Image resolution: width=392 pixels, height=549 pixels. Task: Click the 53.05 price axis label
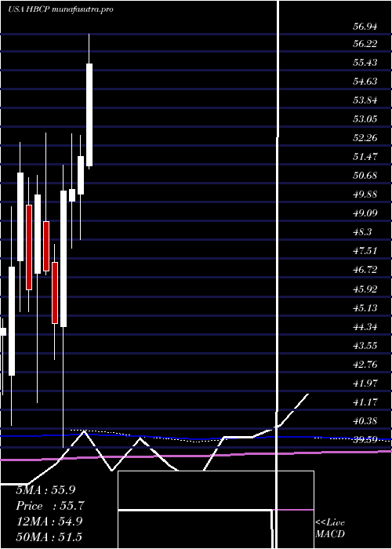tap(365, 118)
